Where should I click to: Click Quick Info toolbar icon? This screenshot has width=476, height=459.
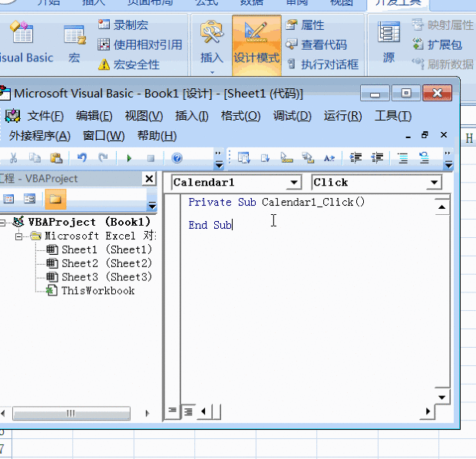pyautogui.click(x=286, y=158)
